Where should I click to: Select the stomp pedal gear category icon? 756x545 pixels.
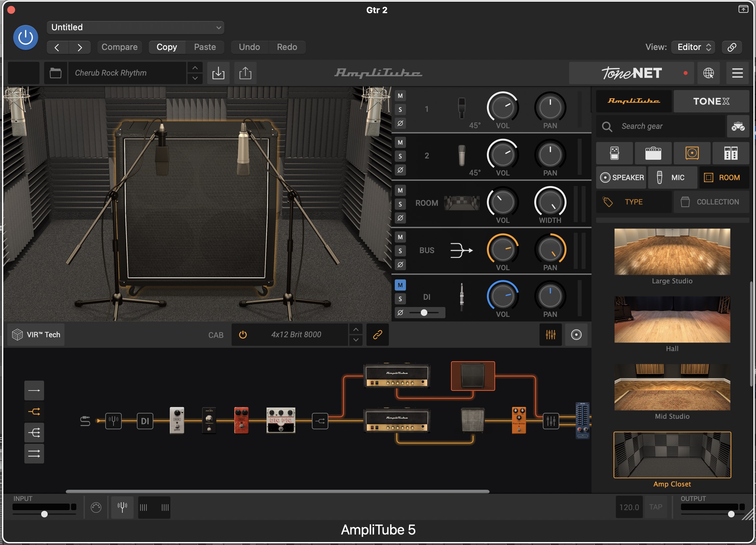point(614,153)
